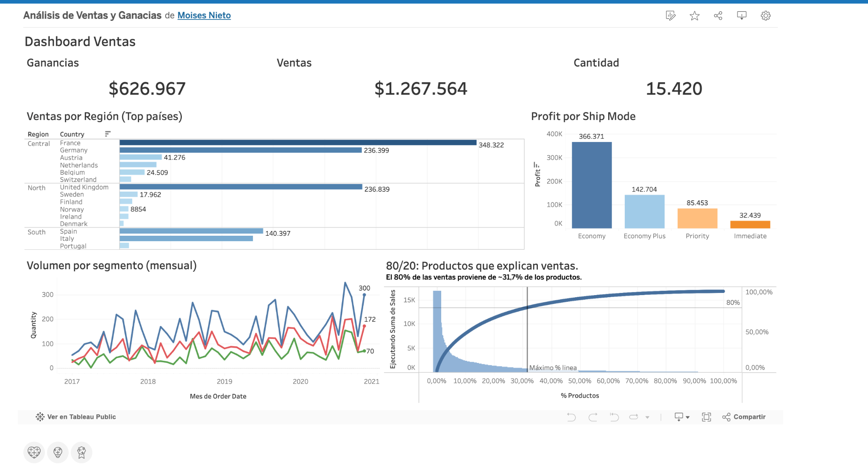Toggle the favorite star for this dashboard
This screenshot has width=868, height=474.
click(x=694, y=15)
